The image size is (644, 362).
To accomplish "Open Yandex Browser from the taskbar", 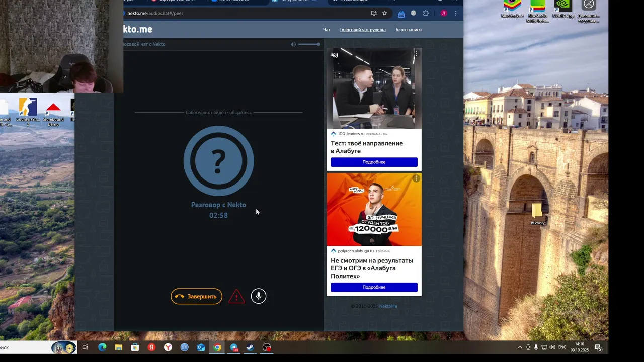I will pos(168,347).
